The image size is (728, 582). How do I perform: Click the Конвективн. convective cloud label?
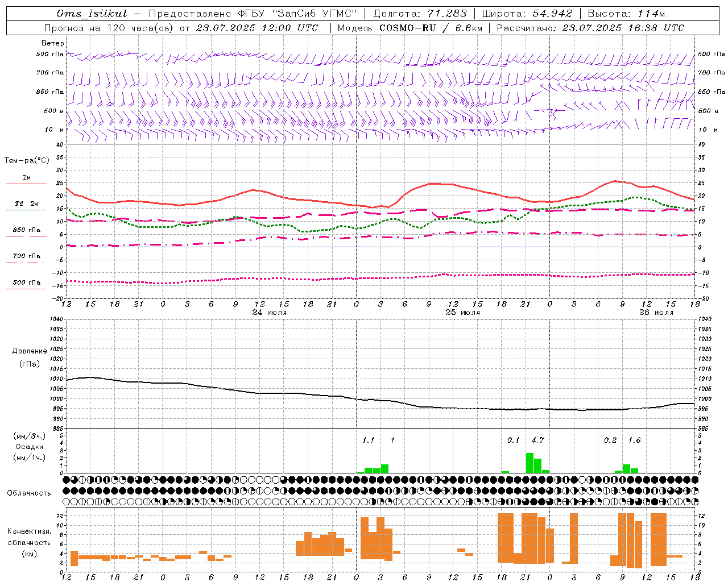[x=29, y=531]
